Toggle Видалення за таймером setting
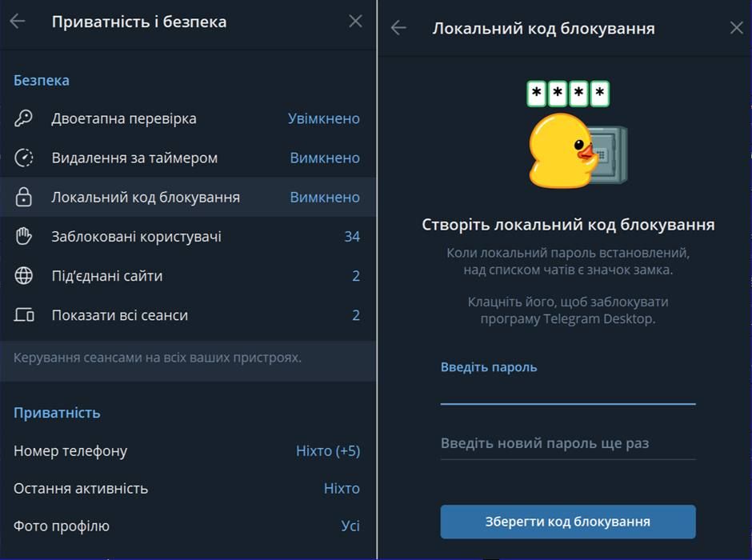 184,158
